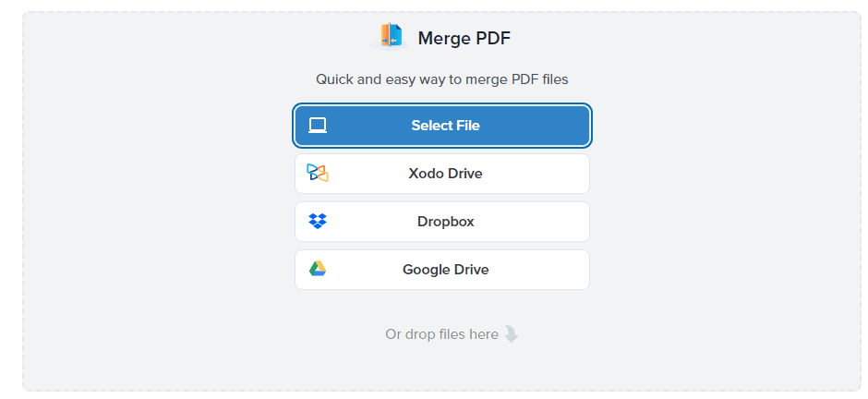
Task: Click the Merge PDF heading text
Action: pyautogui.click(x=464, y=38)
